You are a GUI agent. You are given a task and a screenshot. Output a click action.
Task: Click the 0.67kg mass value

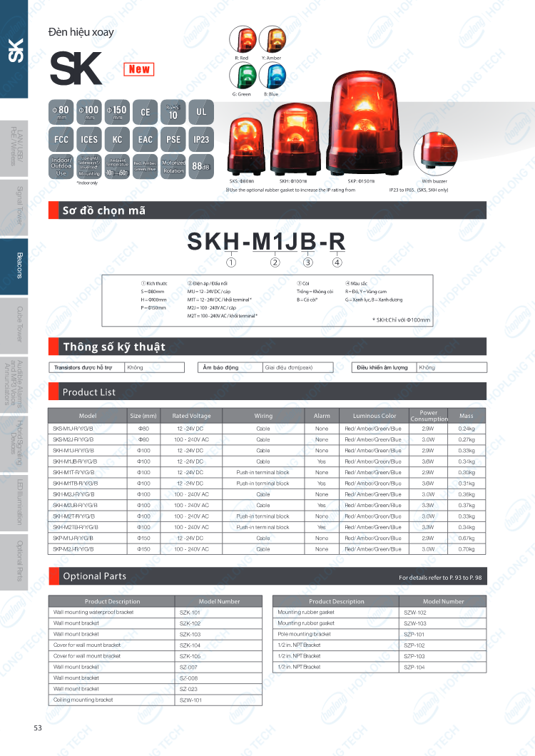tap(467, 538)
